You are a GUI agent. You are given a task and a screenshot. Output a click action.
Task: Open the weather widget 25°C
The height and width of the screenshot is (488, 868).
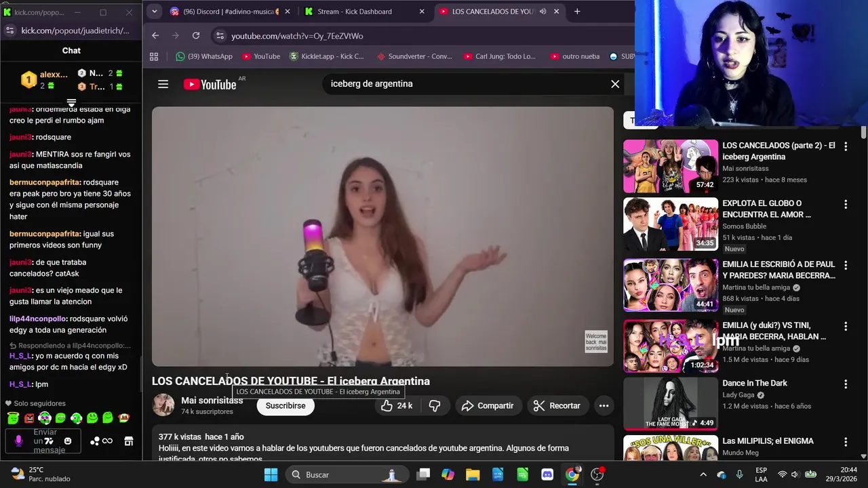(41, 474)
